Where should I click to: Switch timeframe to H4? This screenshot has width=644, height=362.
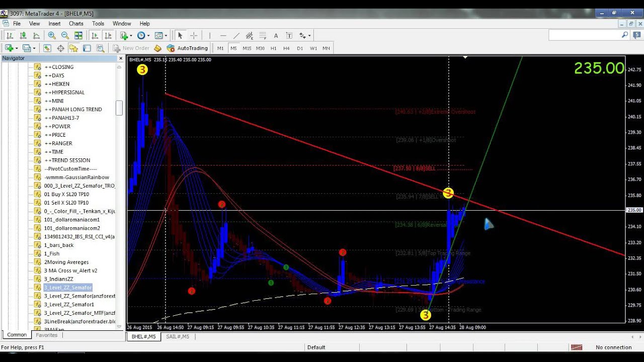click(286, 48)
